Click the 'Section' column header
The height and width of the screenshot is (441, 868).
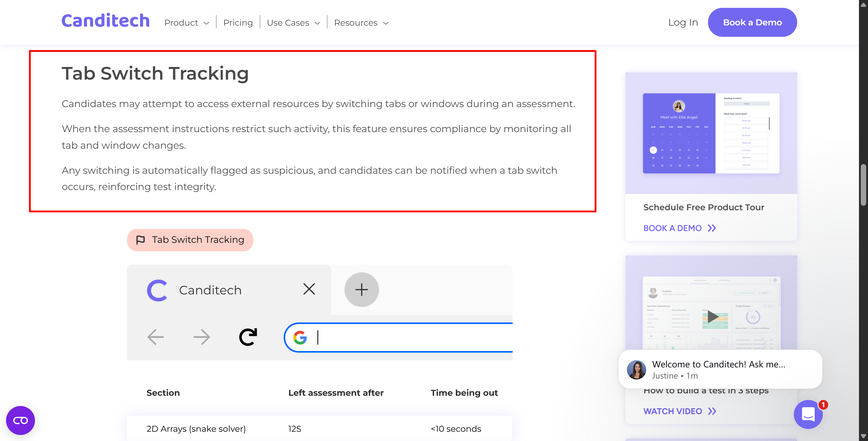[x=163, y=393]
